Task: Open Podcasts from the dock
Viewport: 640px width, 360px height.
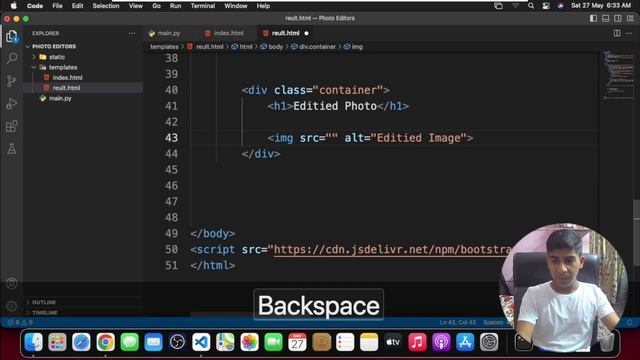Action: click(x=441, y=342)
